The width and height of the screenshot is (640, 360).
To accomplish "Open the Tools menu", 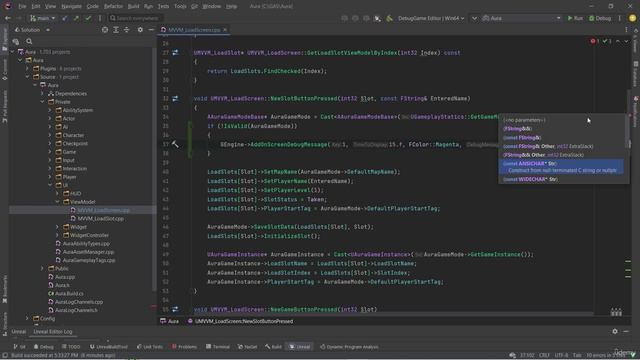I will (x=180, y=6).
